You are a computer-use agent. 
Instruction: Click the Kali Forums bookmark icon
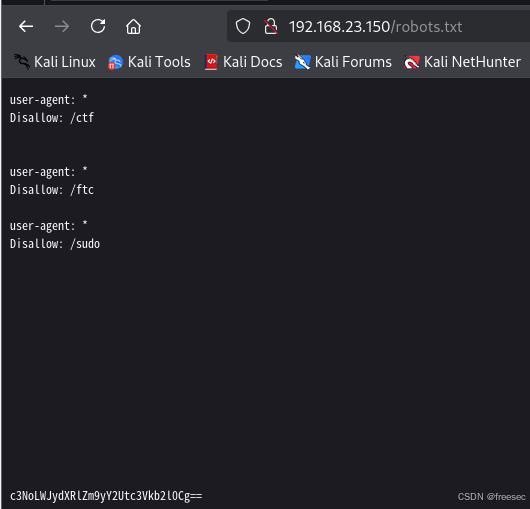pyautogui.click(x=302, y=62)
